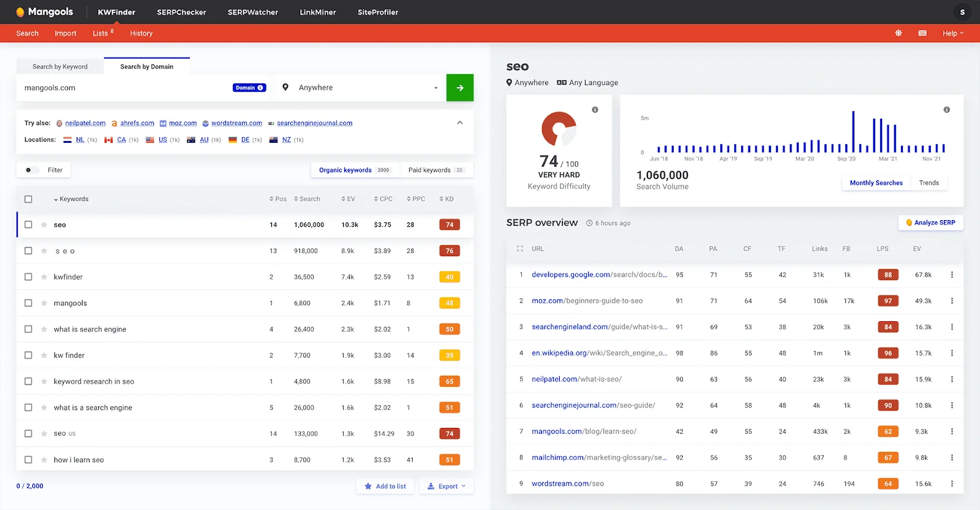
Task: Open the neilpatel.com suggestion link
Action: (x=85, y=123)
